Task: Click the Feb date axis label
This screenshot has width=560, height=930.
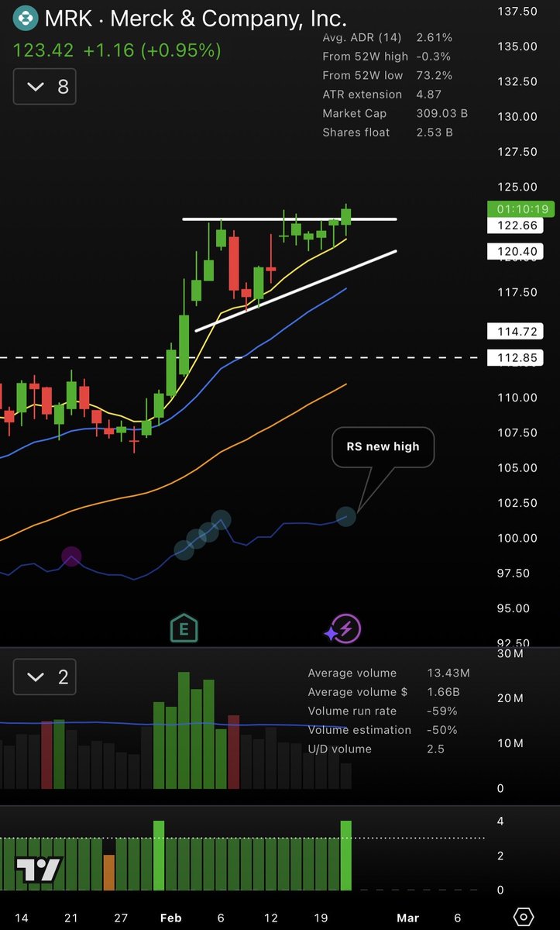Action: 170,918
